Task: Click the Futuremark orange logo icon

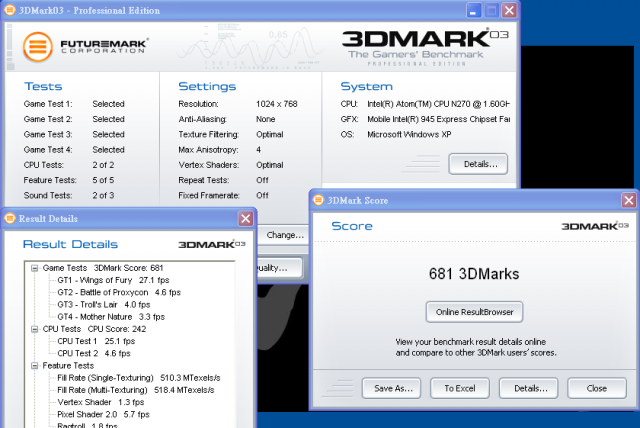Action: [x=38, y=47]
